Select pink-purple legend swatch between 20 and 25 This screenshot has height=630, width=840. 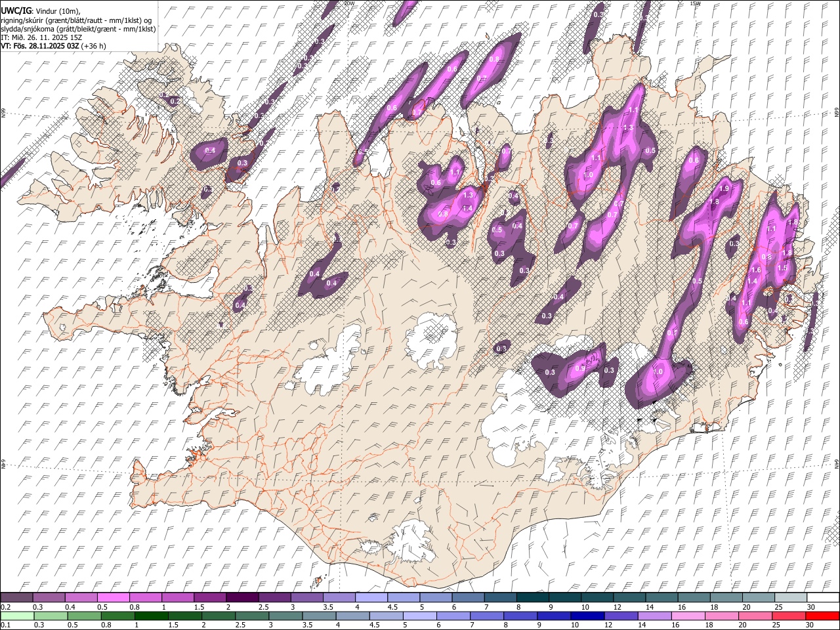click(x=757, y=597)
